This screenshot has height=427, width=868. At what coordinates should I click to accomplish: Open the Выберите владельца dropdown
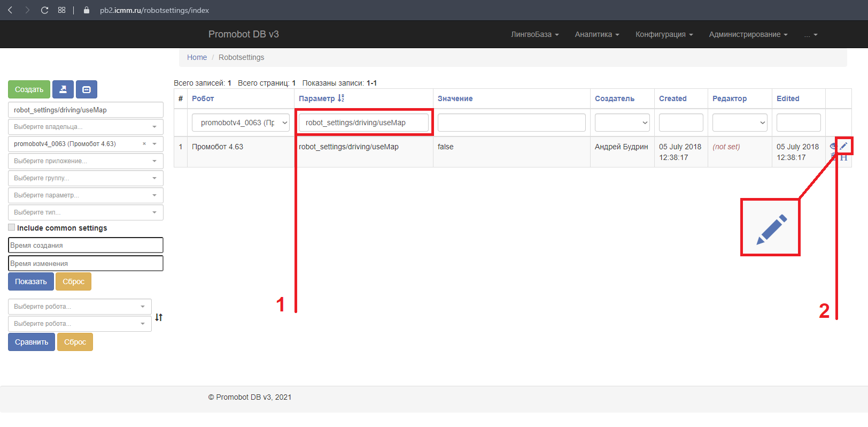click(86, 127)
